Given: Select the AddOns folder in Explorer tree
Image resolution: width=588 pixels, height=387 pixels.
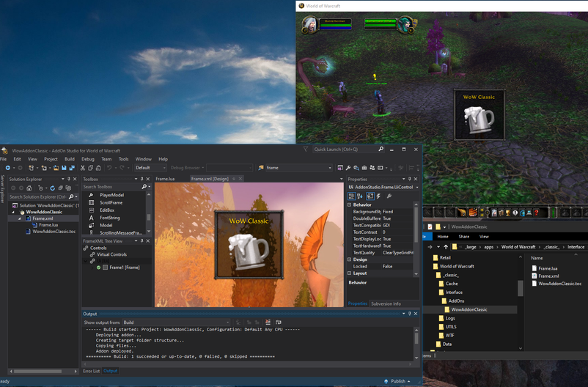Looking at the screenshot, I should pyautogui.click(x=456, y=301).
